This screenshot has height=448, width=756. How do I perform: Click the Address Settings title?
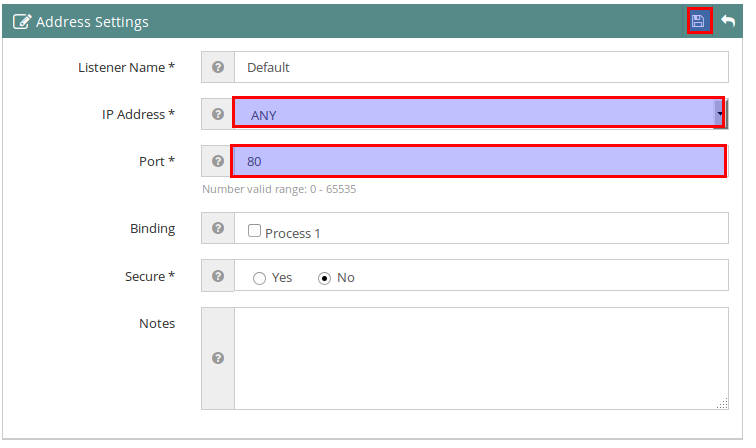[92, 22]
